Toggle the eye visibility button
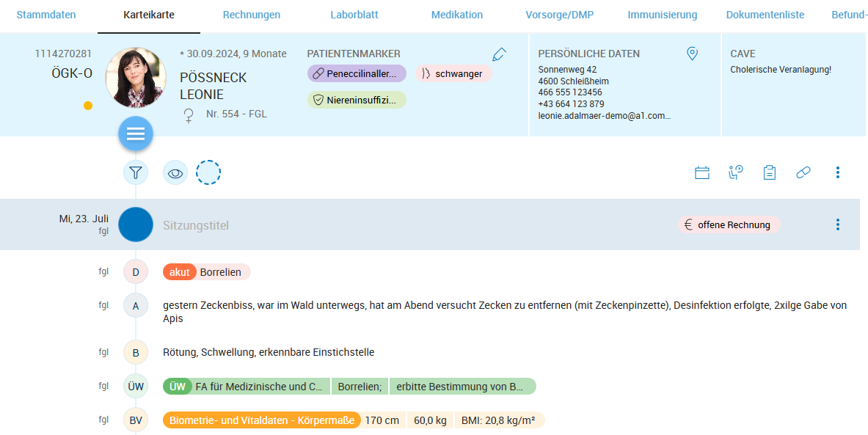 (x=175, y=173)
